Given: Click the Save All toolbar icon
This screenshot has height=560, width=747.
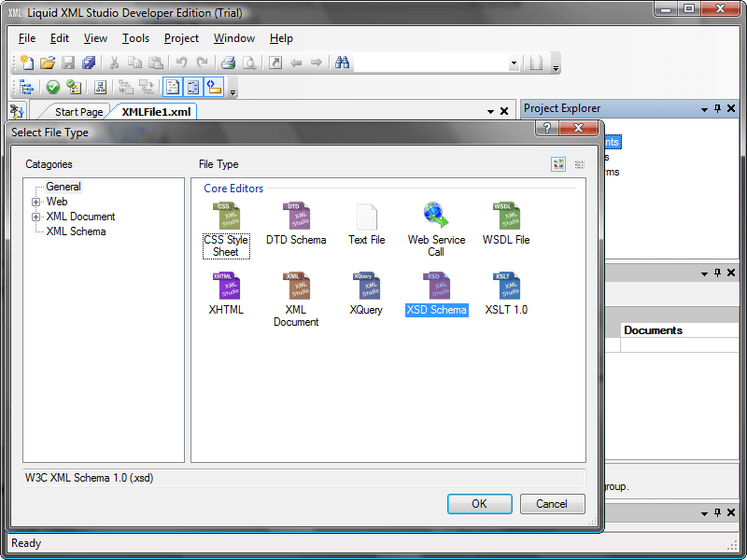Looking at the screenshot, I should pyautogui.click(x=88, y=63).
